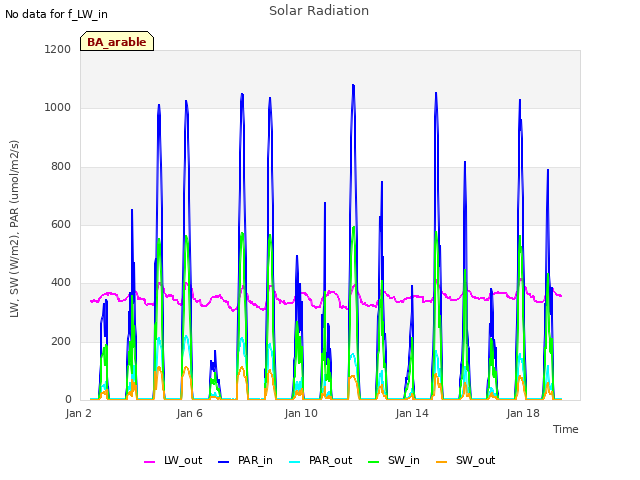This screenshot has height=480, width=640.
Task: Click the Time axis title
Action: tap(565, 429)
